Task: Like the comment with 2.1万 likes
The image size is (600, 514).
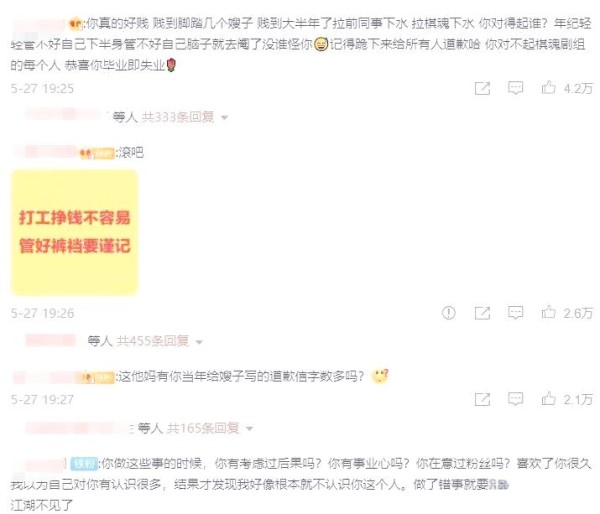Action: tap(548, 399)
